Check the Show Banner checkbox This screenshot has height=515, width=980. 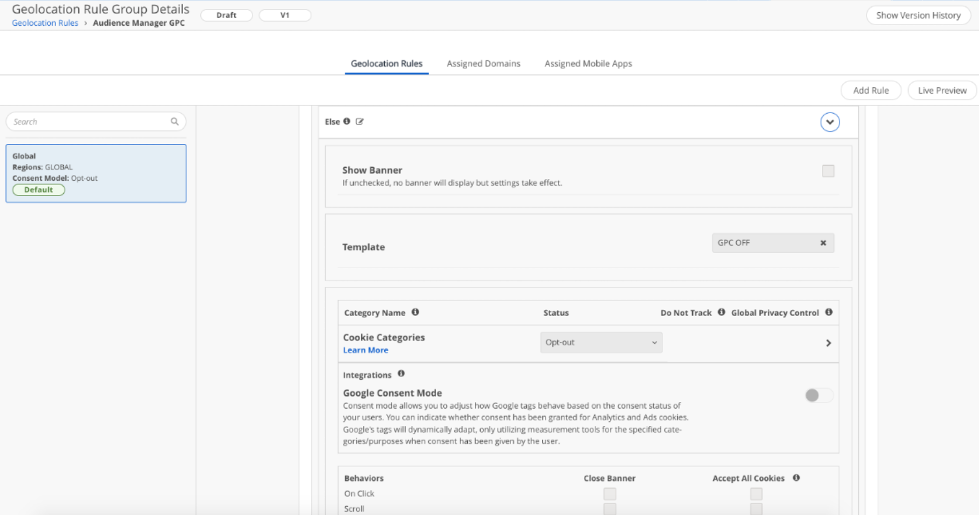click(828, 171)
